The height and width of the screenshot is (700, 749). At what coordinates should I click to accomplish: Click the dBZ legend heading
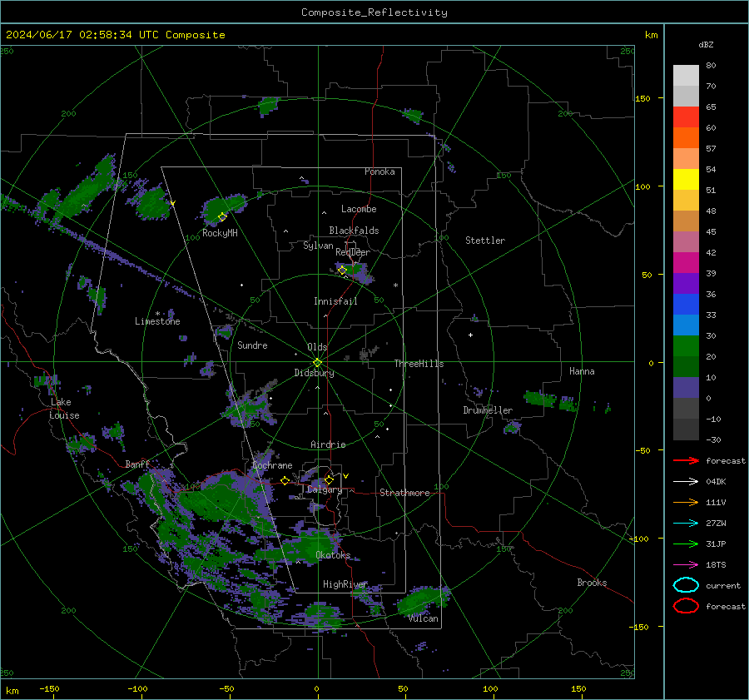[x=706, y=44]
